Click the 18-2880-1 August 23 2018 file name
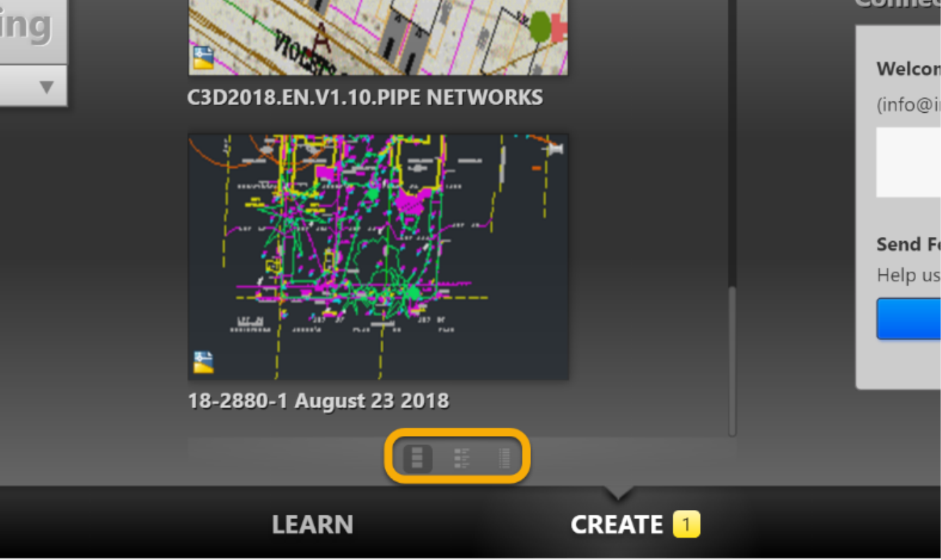This screenshot has height=560, width=941. 319,401
